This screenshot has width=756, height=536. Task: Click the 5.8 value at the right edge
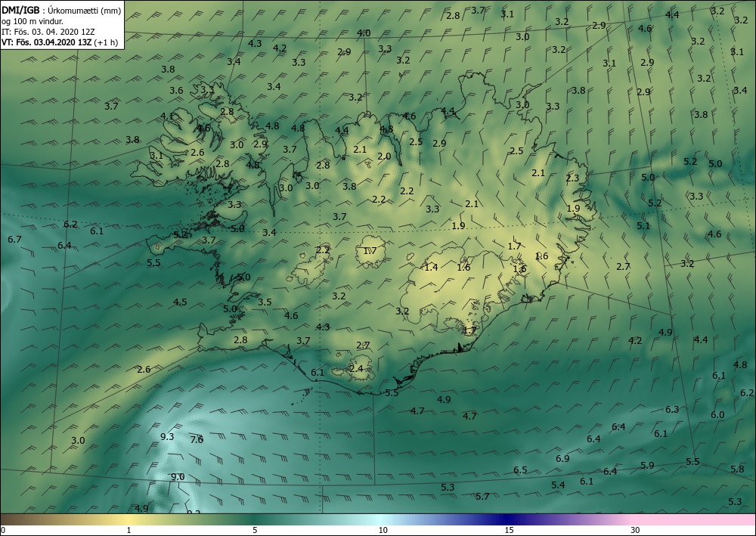[x=737, y=469]
